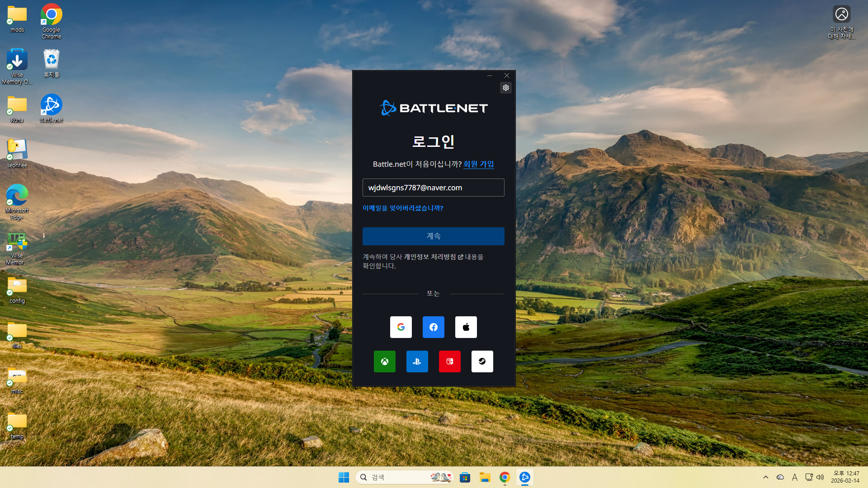Image resolution: width=868 pixels, height=488 pixels.
Task: Sign in with Apple icon
Action: click(466, 327)
